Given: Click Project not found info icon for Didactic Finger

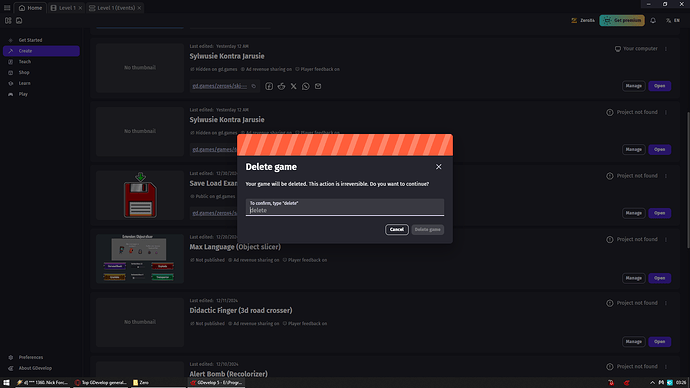Looking at the screenshot, I should pyautogui.click(x=609, y=303).
